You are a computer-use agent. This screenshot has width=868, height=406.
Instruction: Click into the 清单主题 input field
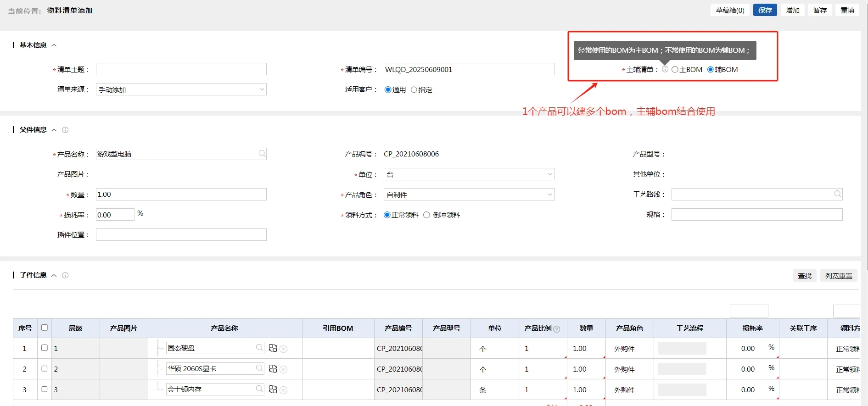coord(181,69)
